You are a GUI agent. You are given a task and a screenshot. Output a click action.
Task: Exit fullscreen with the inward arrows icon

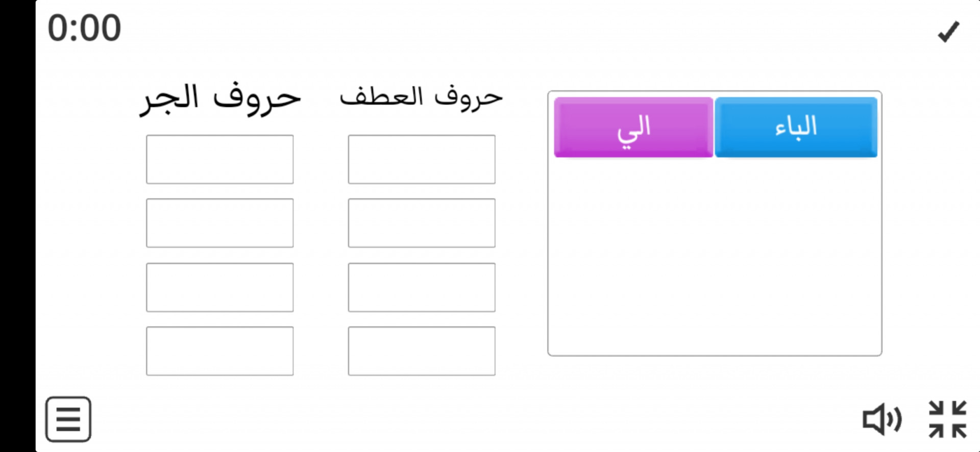[x=947, y=419]
